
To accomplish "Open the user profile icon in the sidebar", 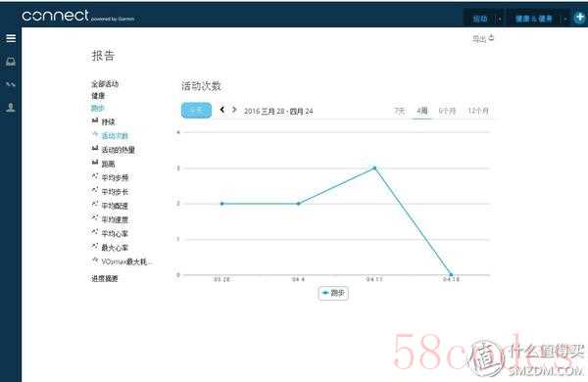I will coord(11,108).
